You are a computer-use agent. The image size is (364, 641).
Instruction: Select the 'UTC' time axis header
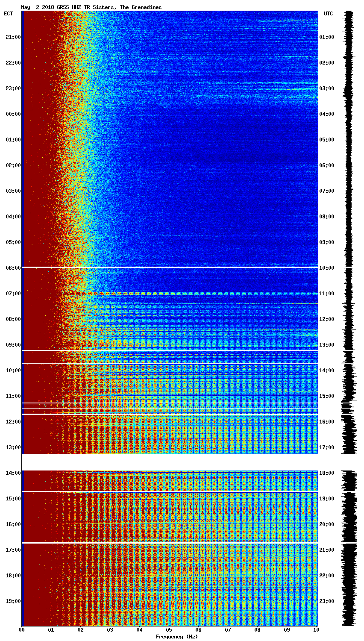tap(328, 14)
